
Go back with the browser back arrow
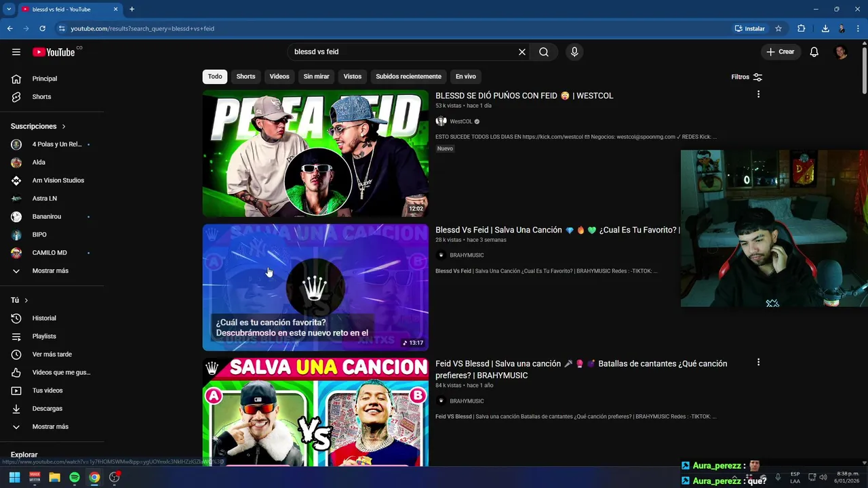9,28
